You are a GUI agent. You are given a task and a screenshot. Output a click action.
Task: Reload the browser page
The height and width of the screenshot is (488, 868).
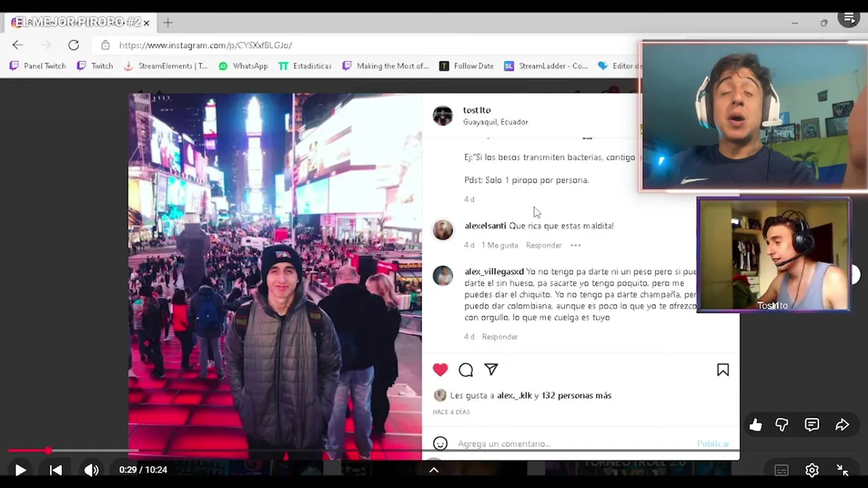tap(73, 45)
